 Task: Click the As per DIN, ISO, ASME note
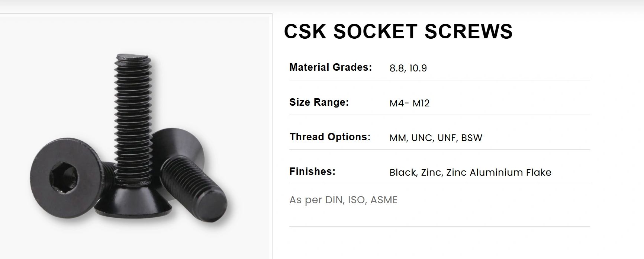click(x=343, y=200)
